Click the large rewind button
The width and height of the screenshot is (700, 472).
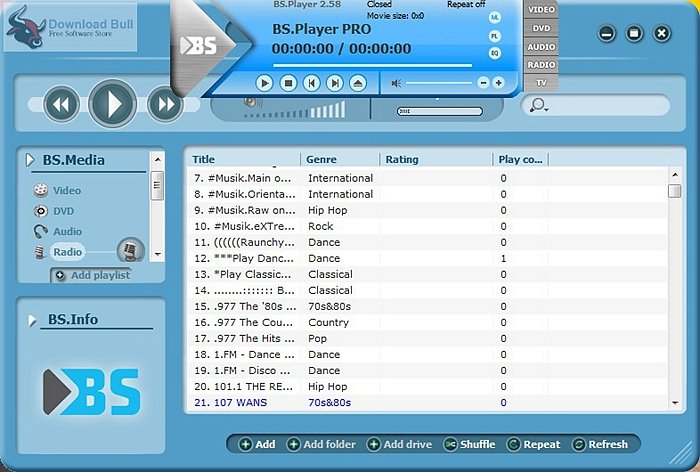61,103
